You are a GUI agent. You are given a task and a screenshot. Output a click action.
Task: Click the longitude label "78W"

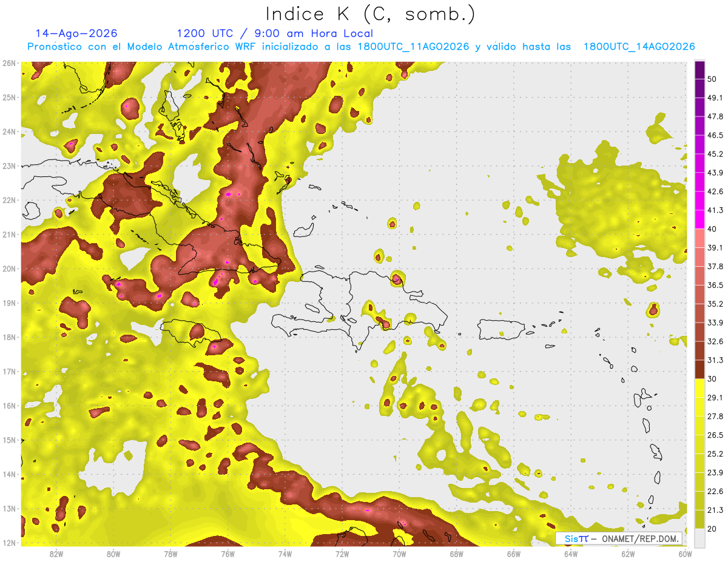(170, 554)
